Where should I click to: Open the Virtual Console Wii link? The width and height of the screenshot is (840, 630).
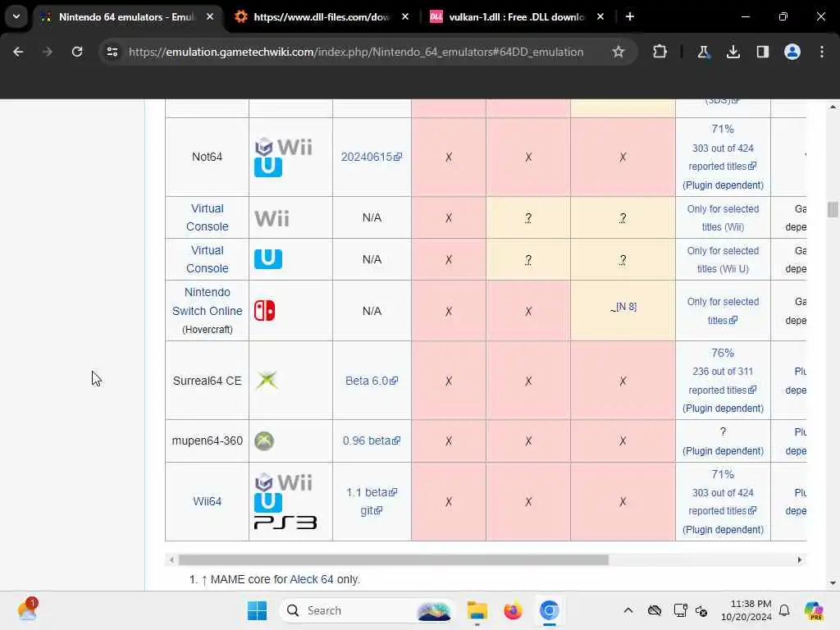208,217
